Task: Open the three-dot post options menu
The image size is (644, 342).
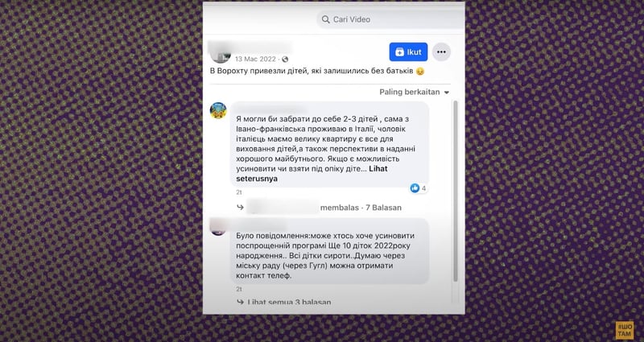Action: click(x=441, y=52)
